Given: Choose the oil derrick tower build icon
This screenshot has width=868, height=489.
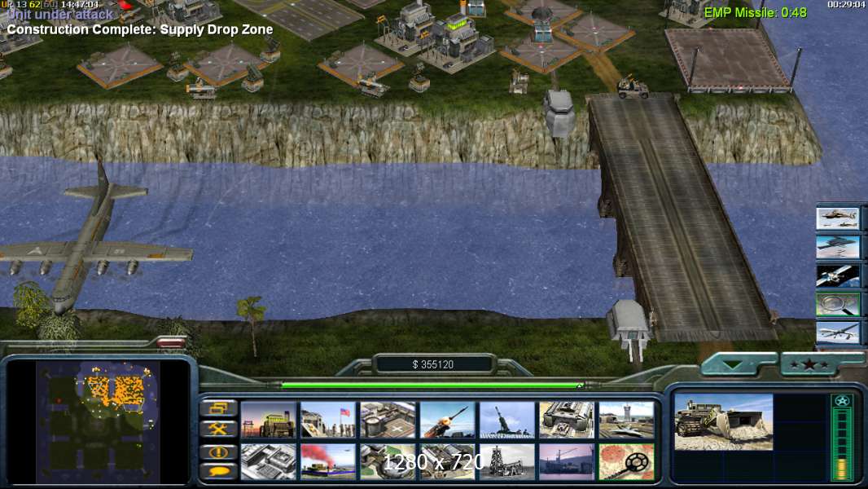Looking at the screenshot, I should (x=507, y=461).
